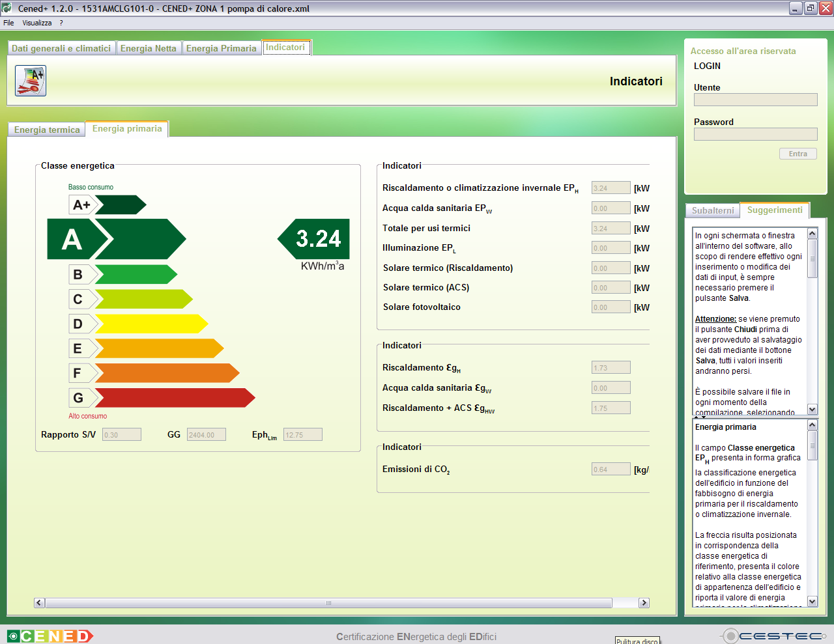Click the Illuminazione EPL value field
Screen dimensions: 834x644
click(x=611, y=248)
